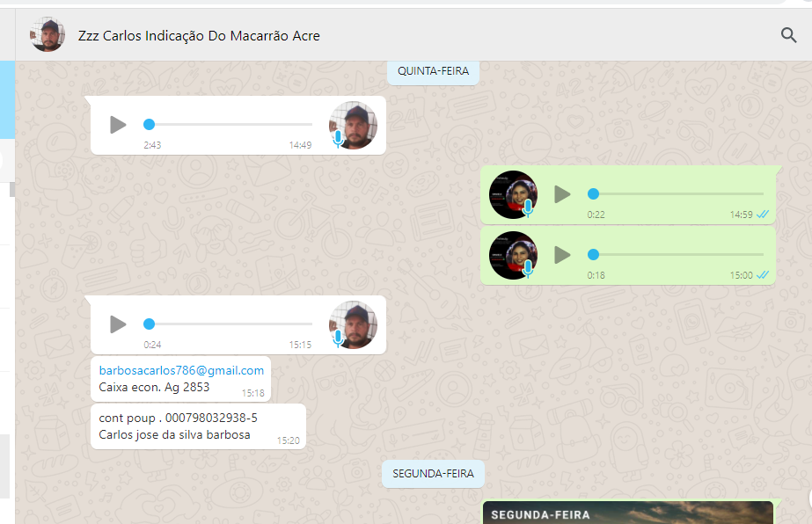This screenshot has width=812, height=524.
Task: Click the QUINTA-FEIRA date label
Action: click(x=433, y=70)
